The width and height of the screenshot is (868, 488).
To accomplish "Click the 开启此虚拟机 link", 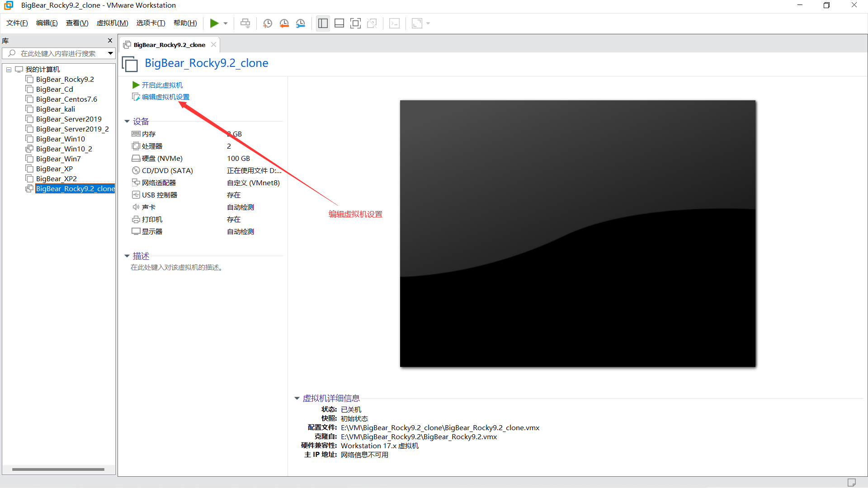I will 162,85.
